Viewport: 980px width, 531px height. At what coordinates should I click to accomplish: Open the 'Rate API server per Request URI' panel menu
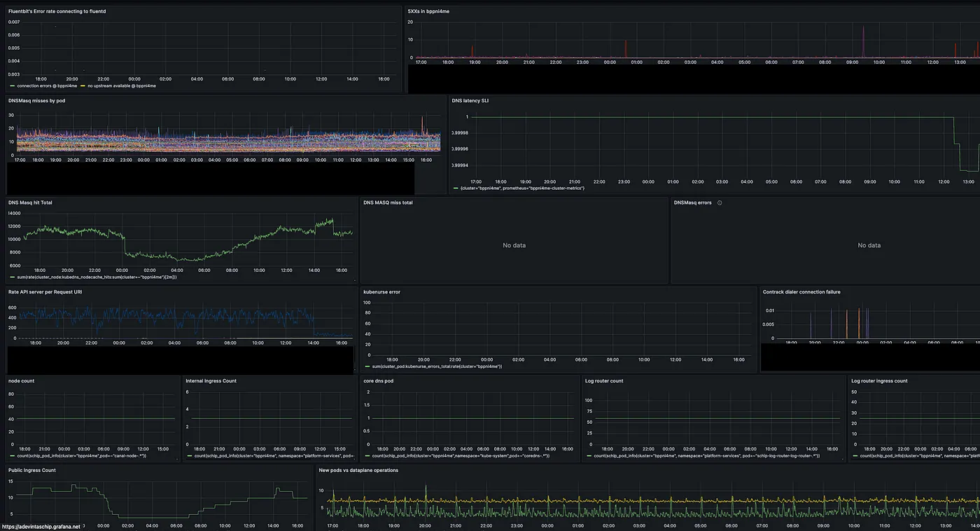pyautogui.click(x=45, y=291)
